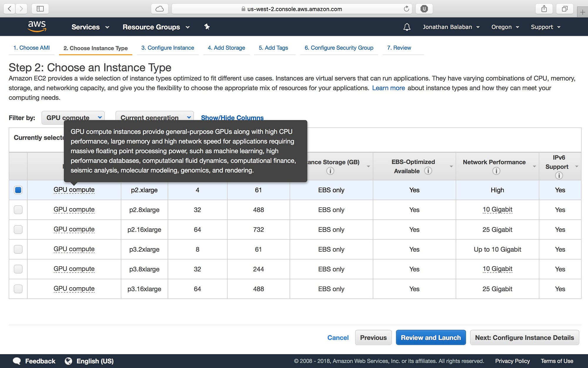
Task: Click info icon under Network Performance header
Action: [x=496, y=171]
